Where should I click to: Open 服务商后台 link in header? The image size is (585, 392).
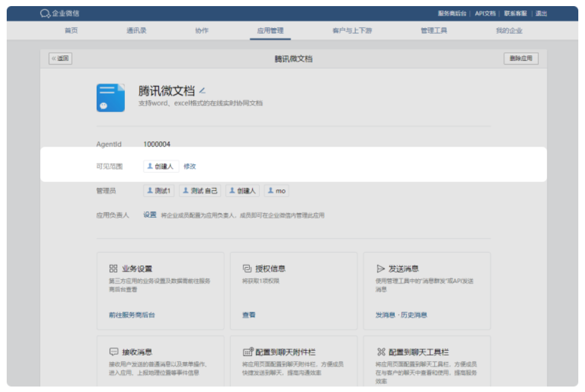(452, 13)
